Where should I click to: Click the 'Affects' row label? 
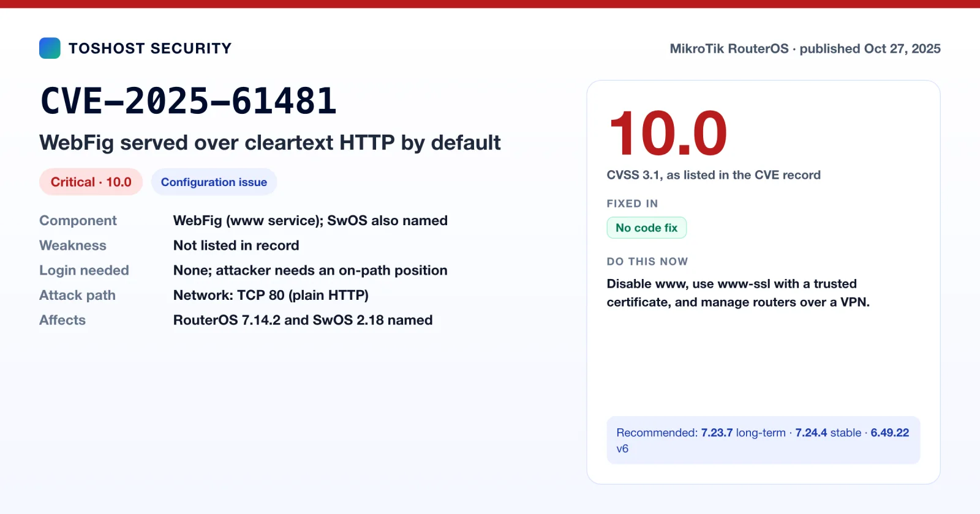pyautogui.click(x=62, y=320)
